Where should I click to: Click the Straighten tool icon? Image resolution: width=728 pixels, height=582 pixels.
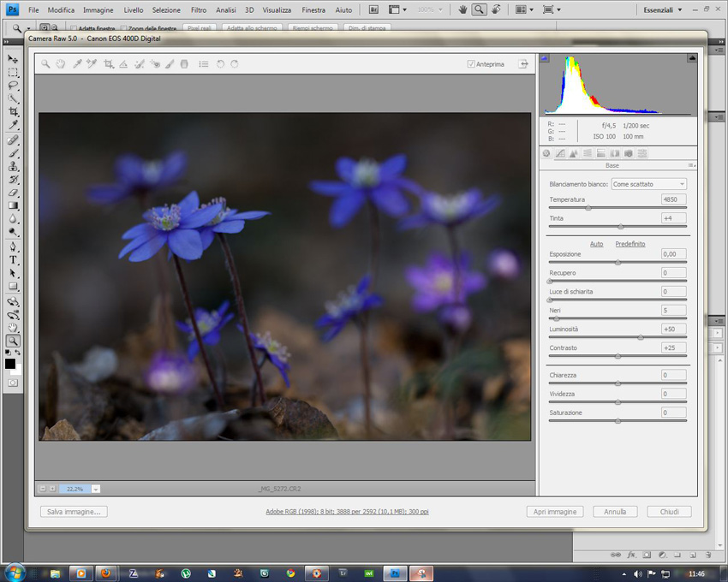pos(123,64)
